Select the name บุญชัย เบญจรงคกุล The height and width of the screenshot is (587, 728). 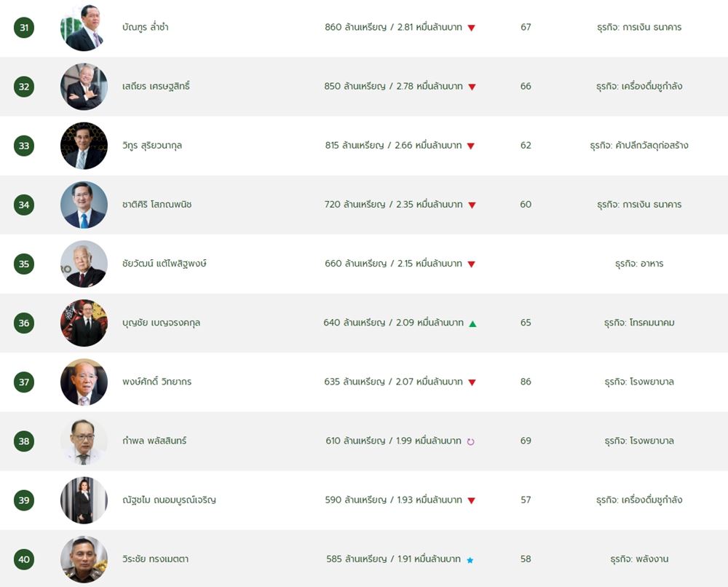(161, 323)
